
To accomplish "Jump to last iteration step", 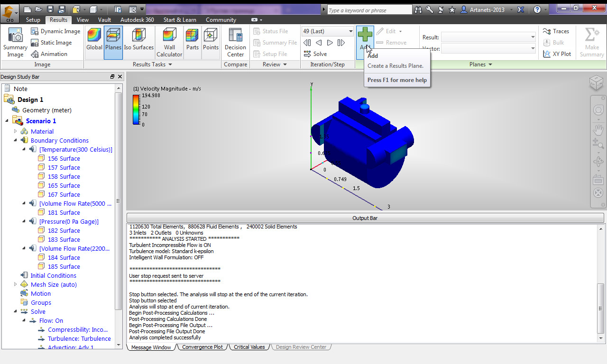I will [341, 43].
